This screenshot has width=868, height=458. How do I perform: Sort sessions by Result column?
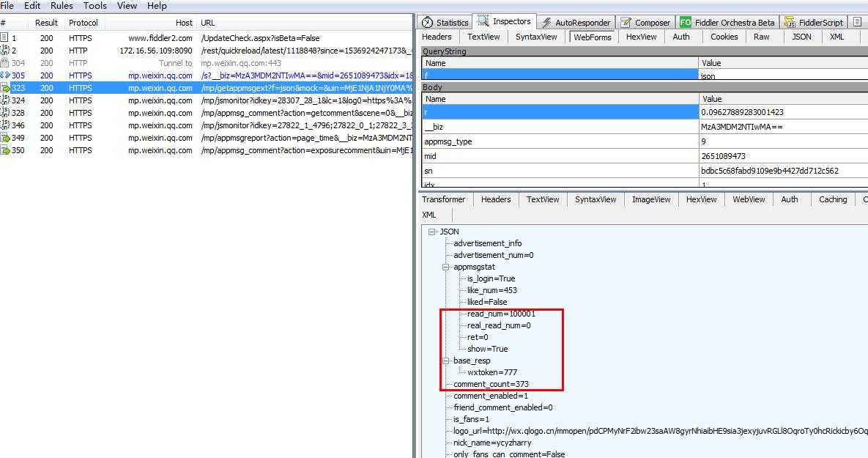(46, 23)
